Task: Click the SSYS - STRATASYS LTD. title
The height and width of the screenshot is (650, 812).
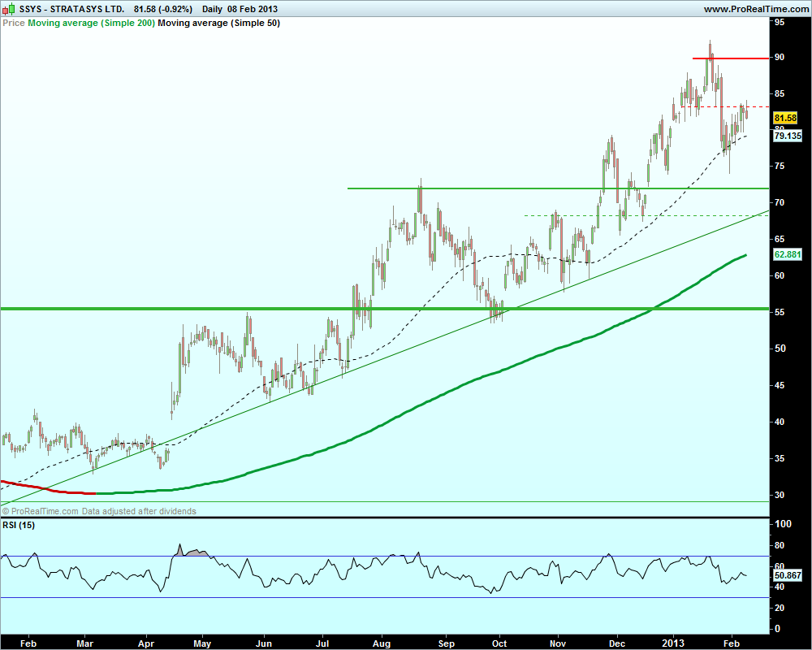Action: (71, 9)
